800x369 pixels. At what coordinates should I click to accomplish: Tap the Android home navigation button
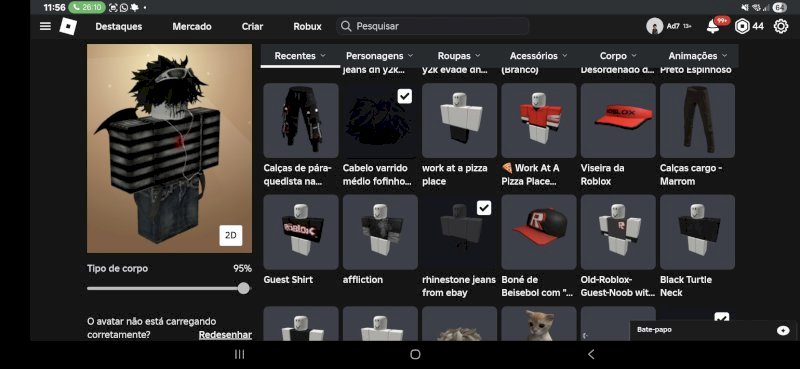pos(415,354)
